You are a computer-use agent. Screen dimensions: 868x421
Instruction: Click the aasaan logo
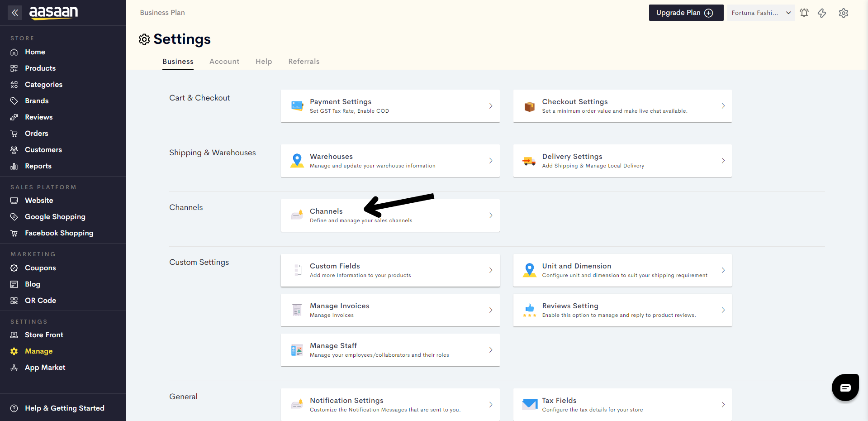53,12
